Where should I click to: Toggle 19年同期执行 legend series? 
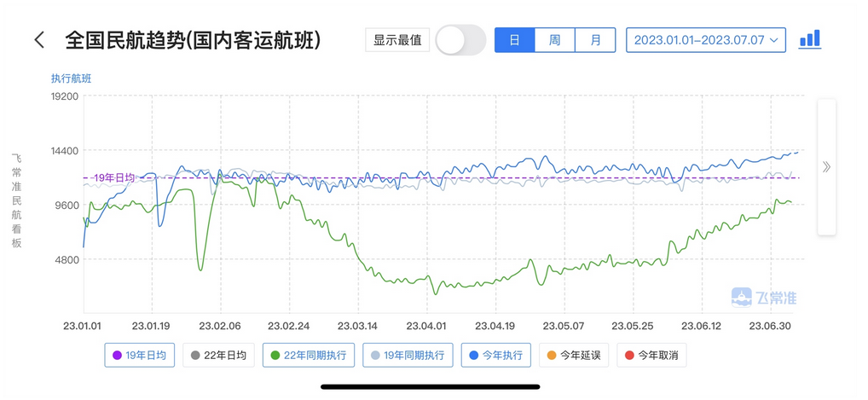point(408,355)
